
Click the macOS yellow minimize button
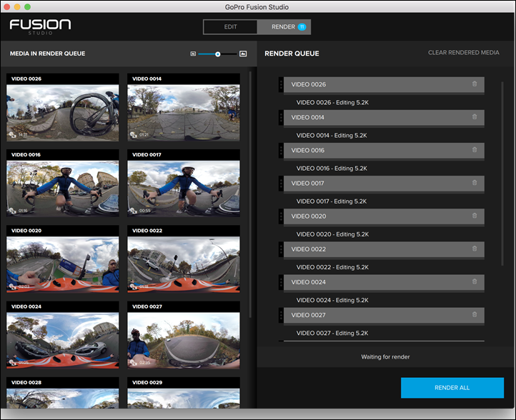point(17,7)
